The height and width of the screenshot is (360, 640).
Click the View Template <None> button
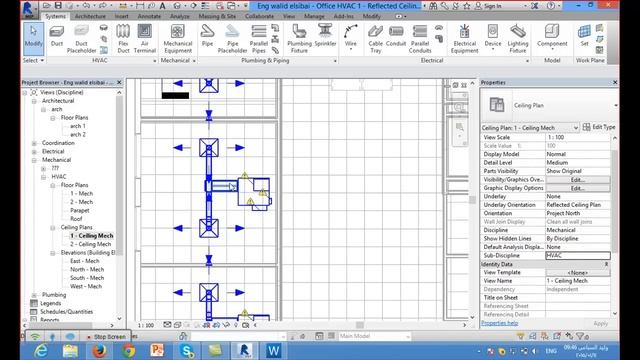pos(578,272)
